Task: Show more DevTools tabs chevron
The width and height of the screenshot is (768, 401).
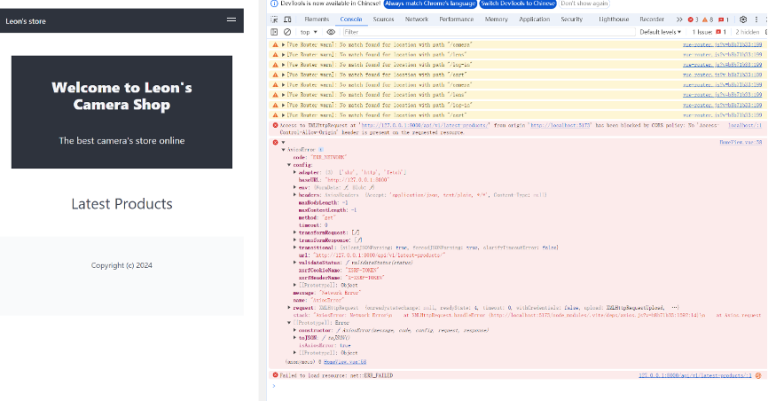Action: coord(679,19)
